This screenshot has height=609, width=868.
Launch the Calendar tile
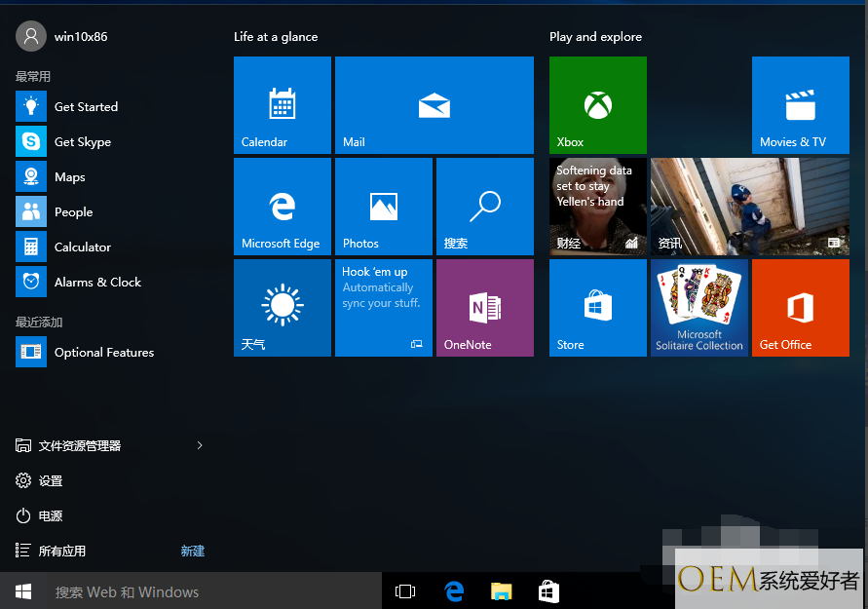coord(282,104)
